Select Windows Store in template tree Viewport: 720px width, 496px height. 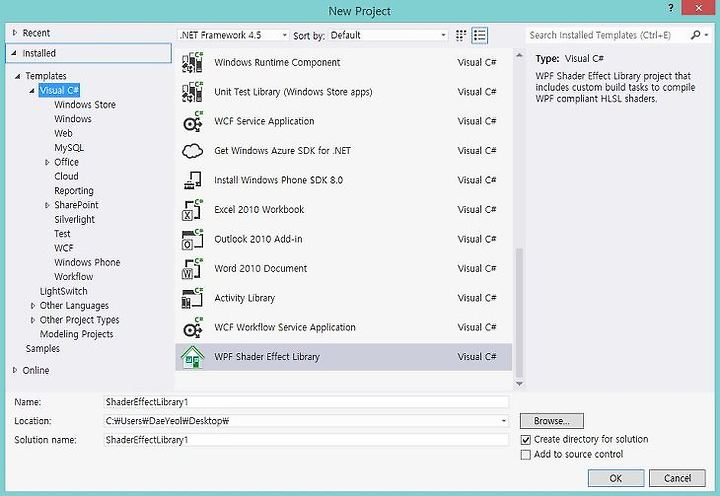coord(85,105)
